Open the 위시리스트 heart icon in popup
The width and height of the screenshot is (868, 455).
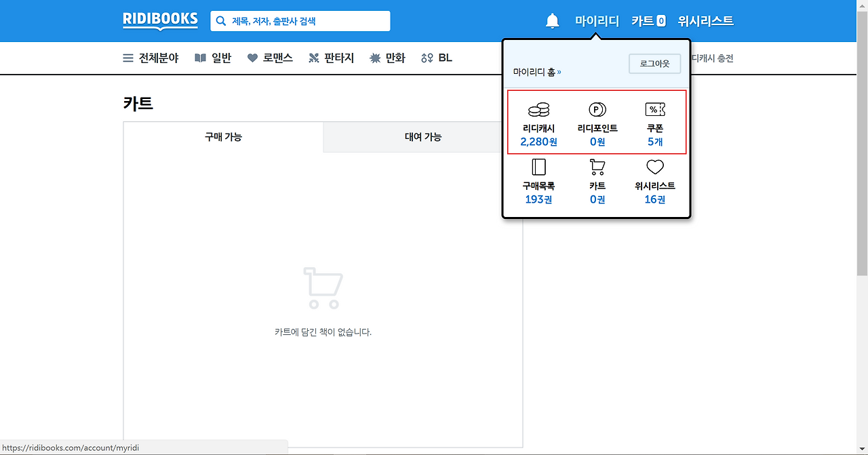(655, 167)
